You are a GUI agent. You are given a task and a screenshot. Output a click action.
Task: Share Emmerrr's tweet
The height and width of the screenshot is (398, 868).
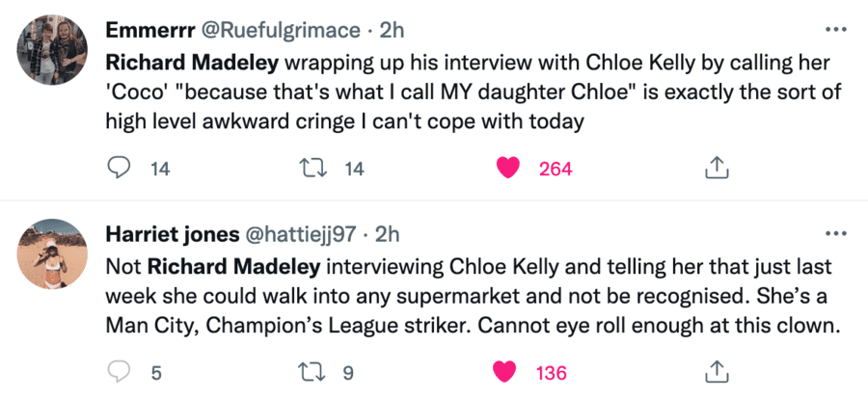tap(716, 169)
